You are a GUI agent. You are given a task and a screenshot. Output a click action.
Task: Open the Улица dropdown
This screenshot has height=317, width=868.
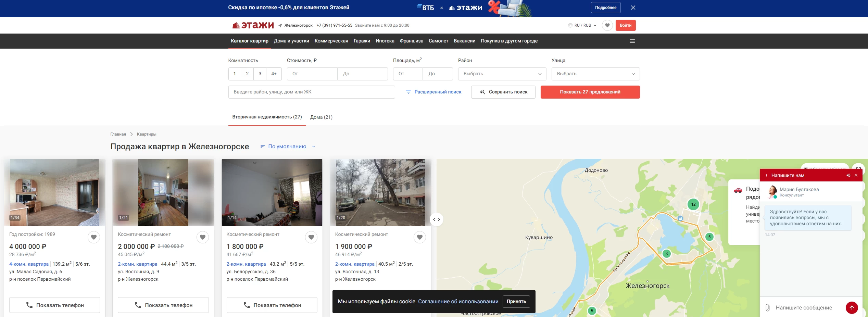pyautogui.click(x=595, y=74)
